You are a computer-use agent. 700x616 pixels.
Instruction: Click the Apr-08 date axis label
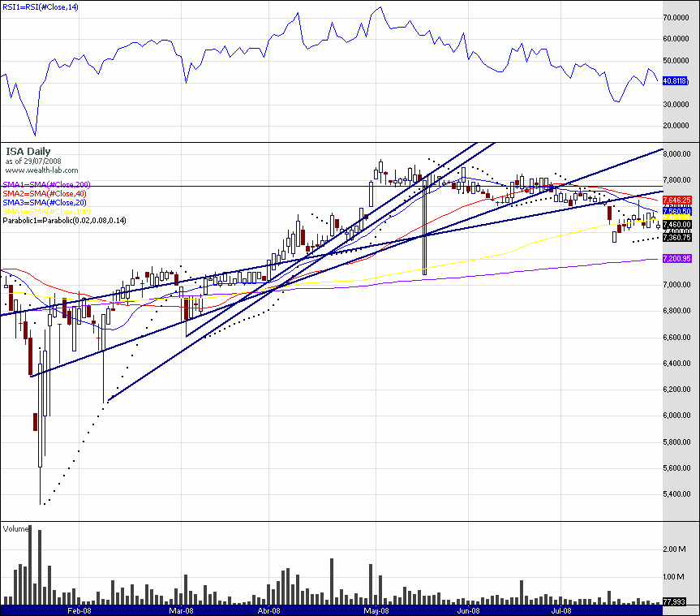tap(269, 610)
